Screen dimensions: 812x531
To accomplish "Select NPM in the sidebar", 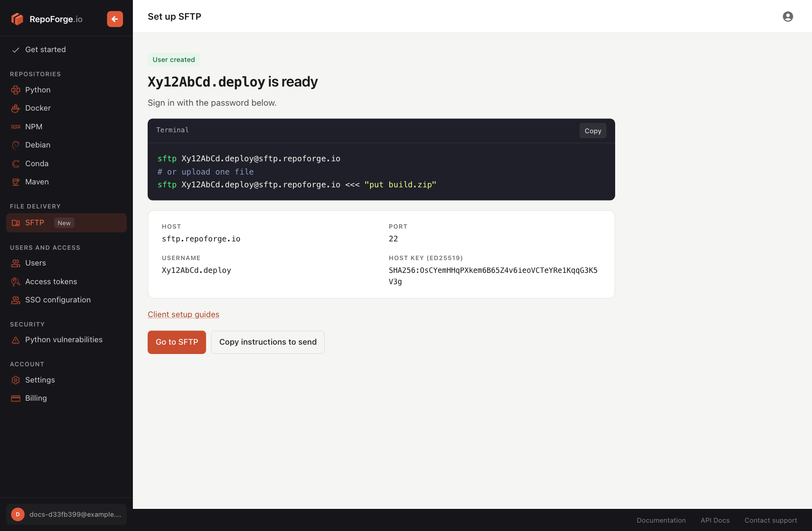I will pyautogui.click(x=66, y=127).
